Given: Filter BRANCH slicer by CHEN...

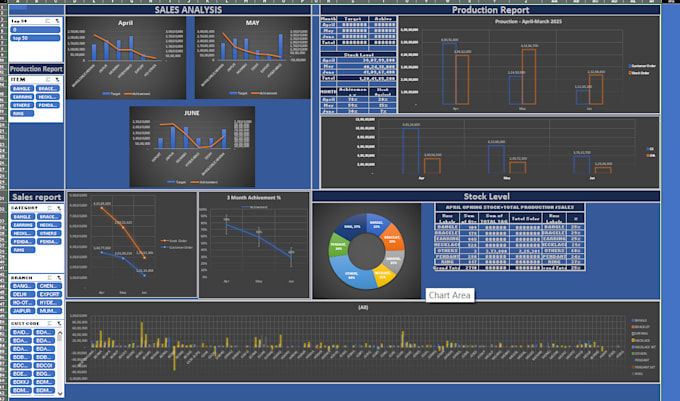Looking at the screenshot, I should [x=49, y=286].
